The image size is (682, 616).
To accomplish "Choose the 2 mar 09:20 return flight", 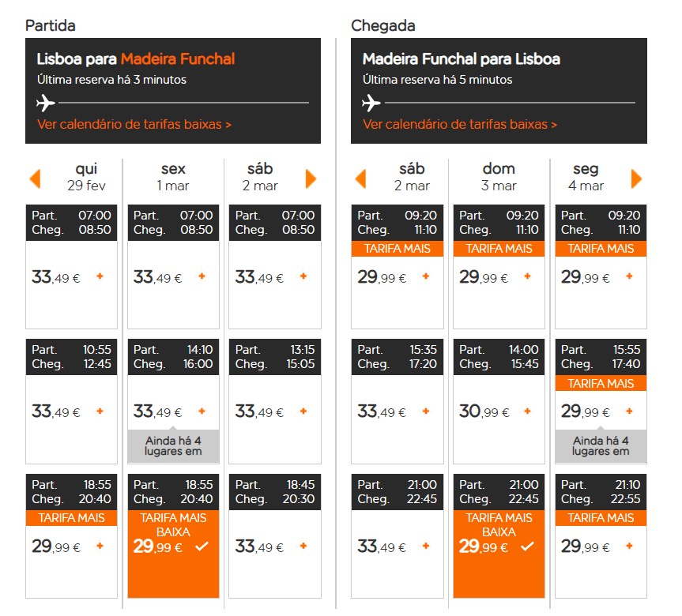I will pyautogui.click(x=398, y=266).
